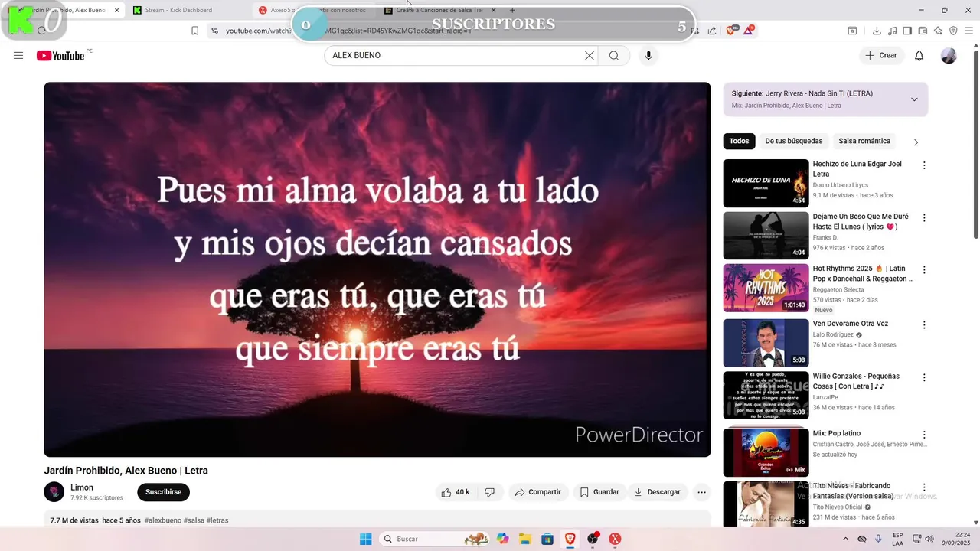The height and width of the screenshot is (551, 980).
Task: Open the Brave main menu
Action: click(x=969, y=31)
